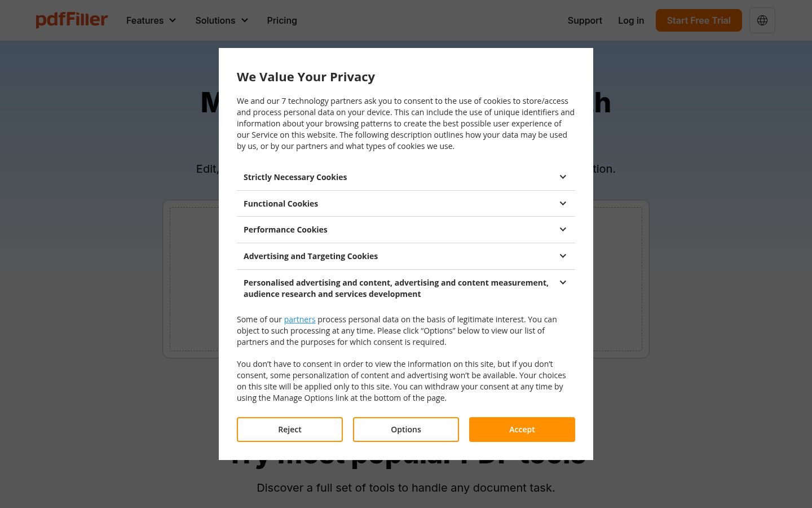The width and height of the screenshot is (812, 508).
Task: Expand Functional Cookies chevron
Action: click(x=563, y=204)
